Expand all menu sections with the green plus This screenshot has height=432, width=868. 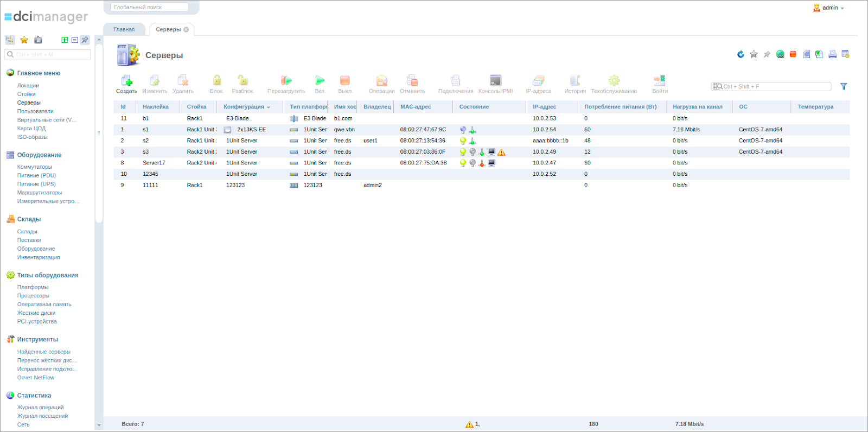[x=65, y=40]
